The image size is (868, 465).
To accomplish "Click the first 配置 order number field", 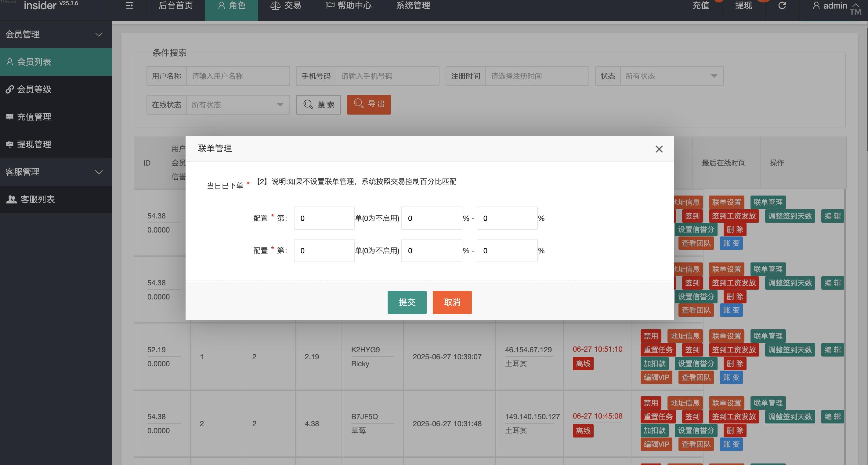I will (324, 218).
